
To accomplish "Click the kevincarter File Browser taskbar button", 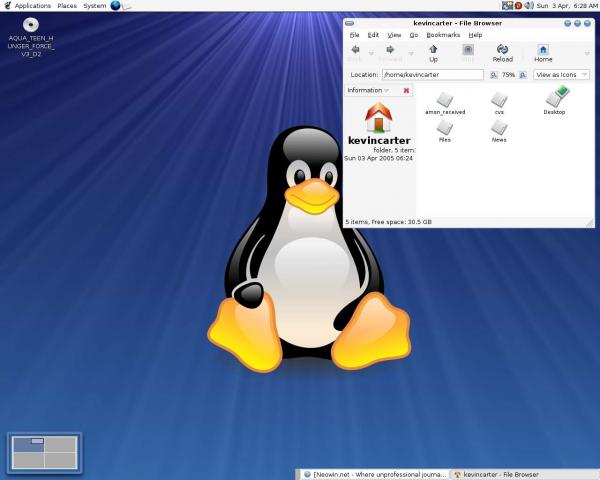I will pos(495,474).
